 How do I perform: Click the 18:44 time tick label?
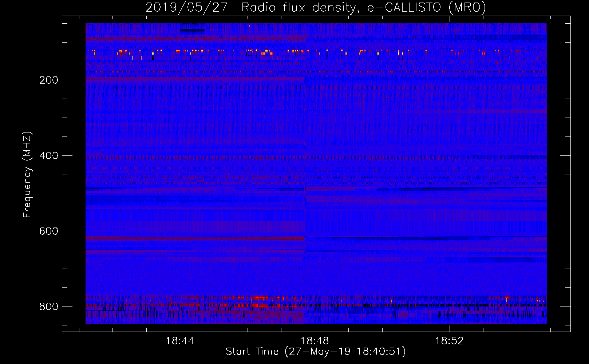tap(180, 341)
